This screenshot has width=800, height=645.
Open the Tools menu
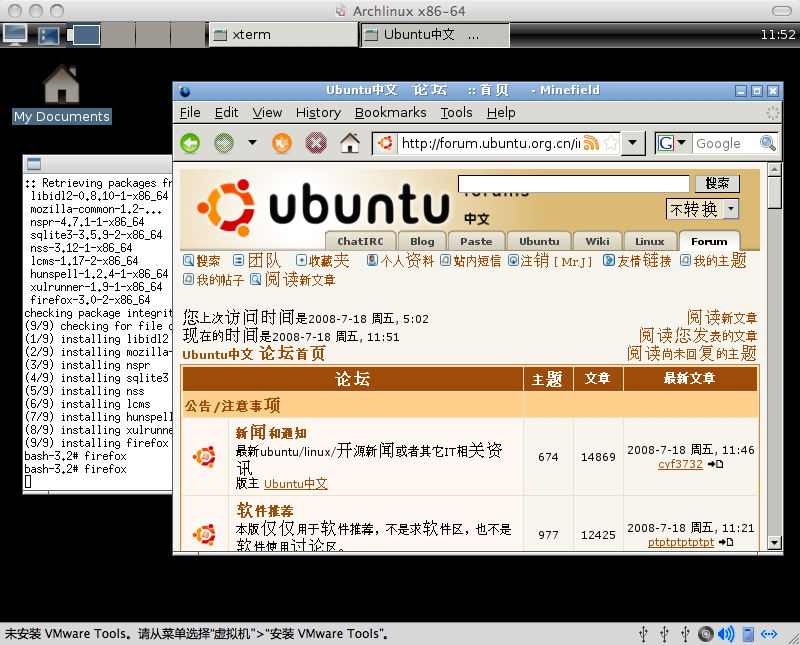click(457, 112)
